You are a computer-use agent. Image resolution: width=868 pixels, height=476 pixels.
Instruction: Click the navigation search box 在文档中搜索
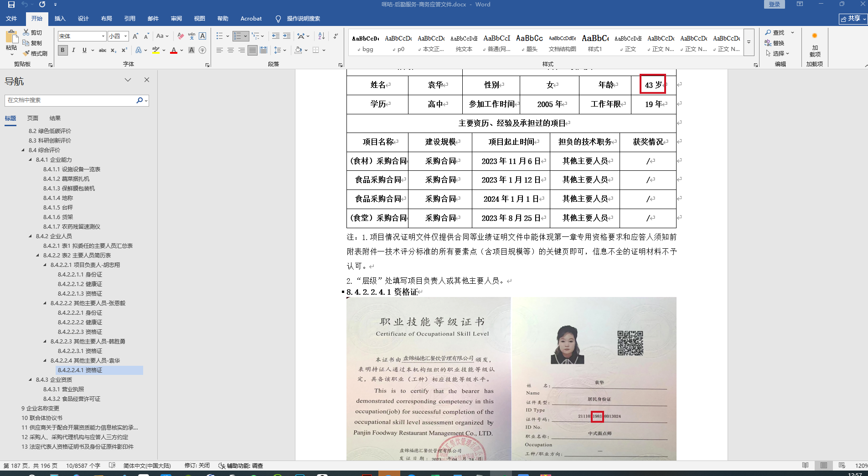tap(71, 100)
